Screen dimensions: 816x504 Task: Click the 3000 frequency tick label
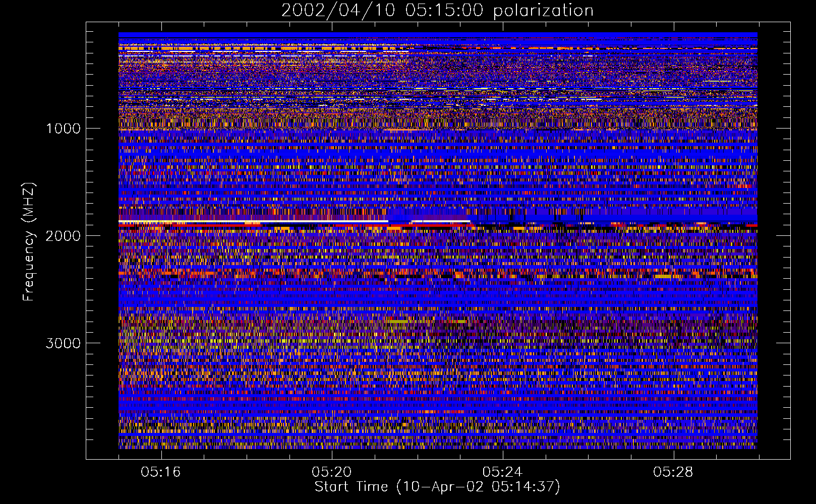point(63,343)
